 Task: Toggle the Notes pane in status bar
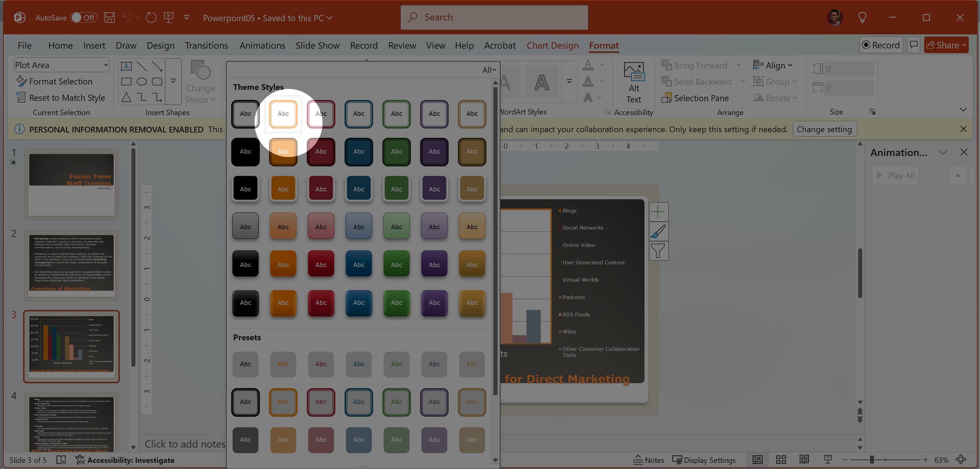point(649,460)
